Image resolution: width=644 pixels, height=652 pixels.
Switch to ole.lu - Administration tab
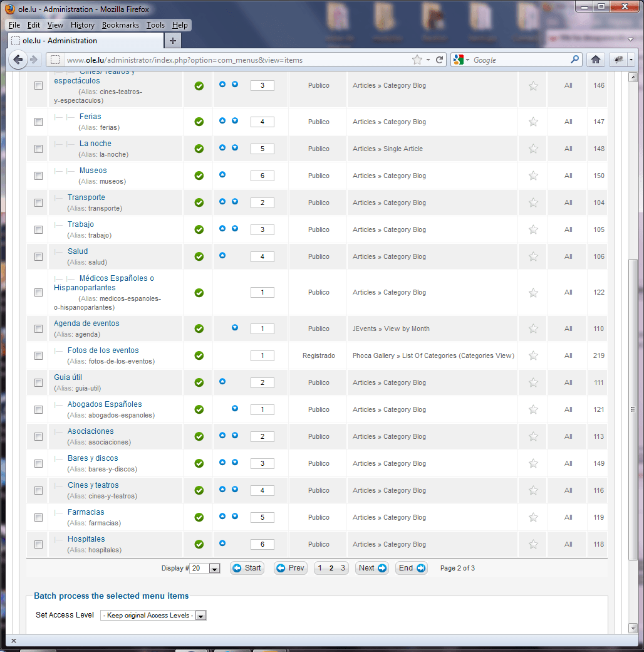[x=86, y=41]
